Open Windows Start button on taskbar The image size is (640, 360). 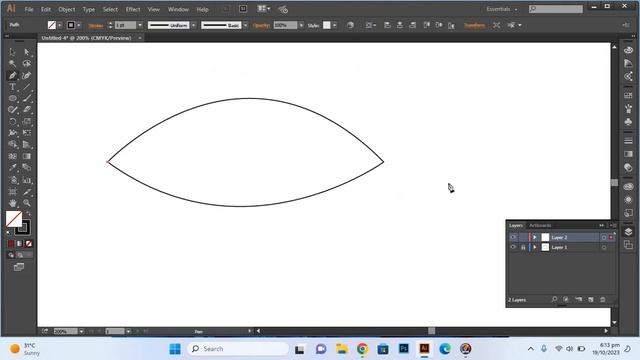point(175,349)
